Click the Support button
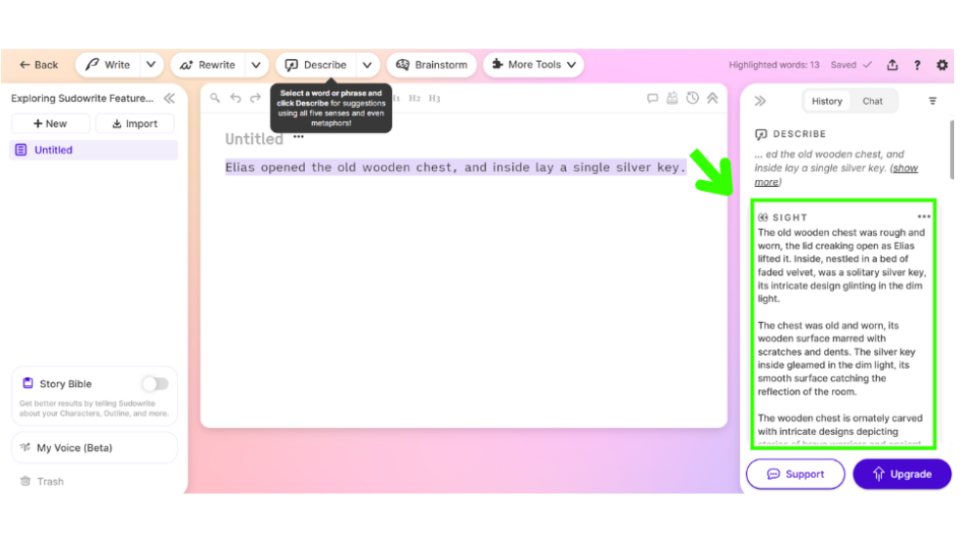 pyautogui.click(x=795, y=474)
